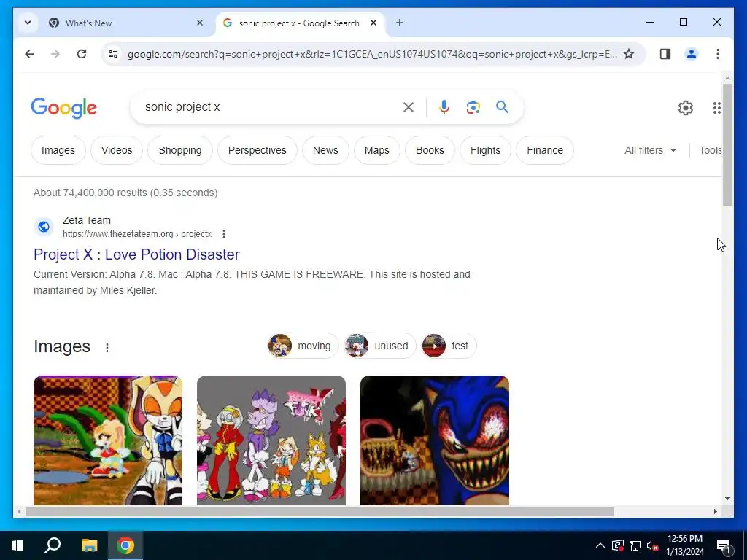Open a new tab with the plus button
The height and width of the screenshot is (560, 747).
coord(400,23)
